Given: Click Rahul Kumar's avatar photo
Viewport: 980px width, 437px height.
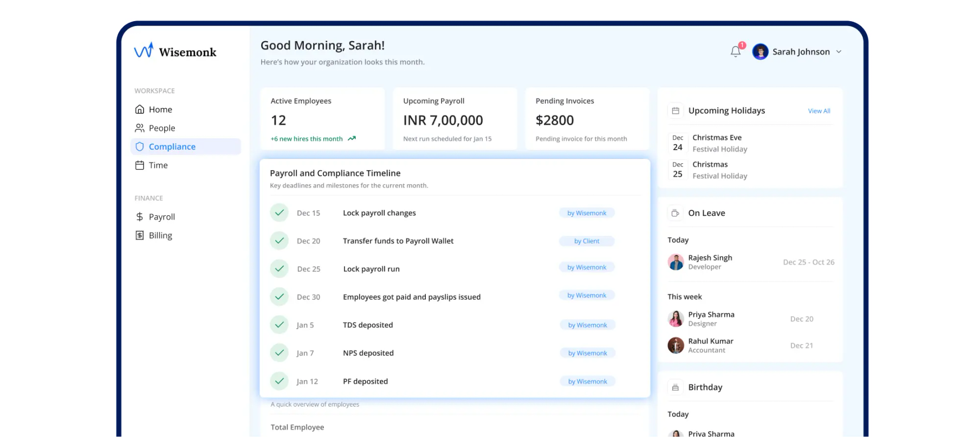Looking at the screenshot, I should point(676,345).
